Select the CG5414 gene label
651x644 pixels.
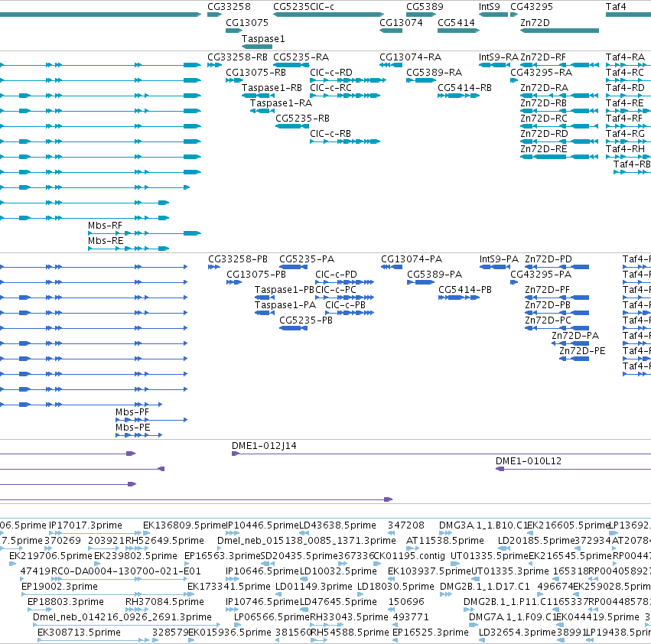(456, 23)
